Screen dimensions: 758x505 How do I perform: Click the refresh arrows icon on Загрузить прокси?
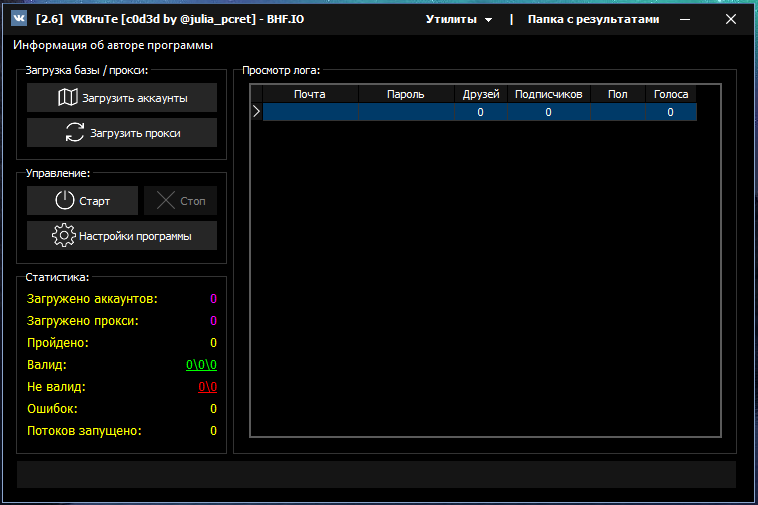coord(75,132)
